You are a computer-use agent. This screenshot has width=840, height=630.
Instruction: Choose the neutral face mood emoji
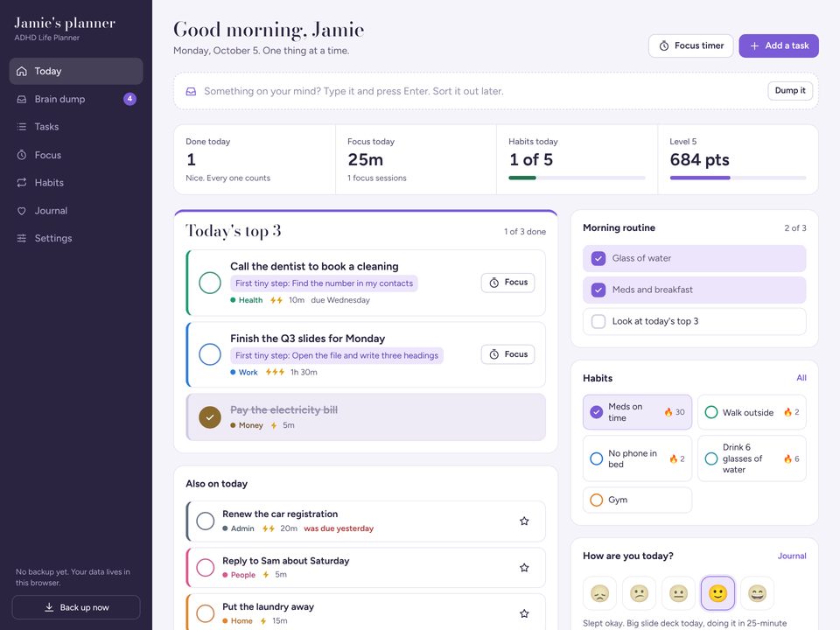pos(678,593)
